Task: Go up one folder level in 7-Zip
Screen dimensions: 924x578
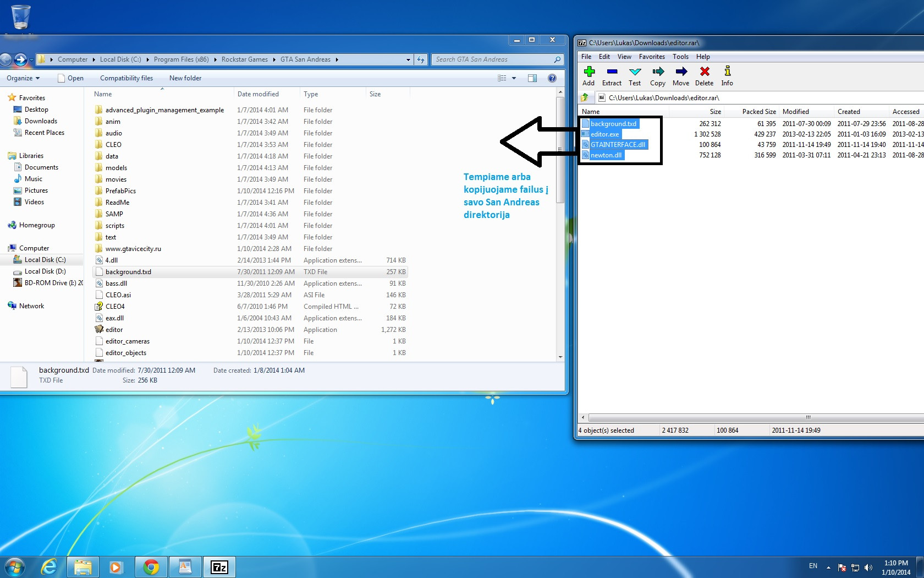Action: [x=585, y=97]
